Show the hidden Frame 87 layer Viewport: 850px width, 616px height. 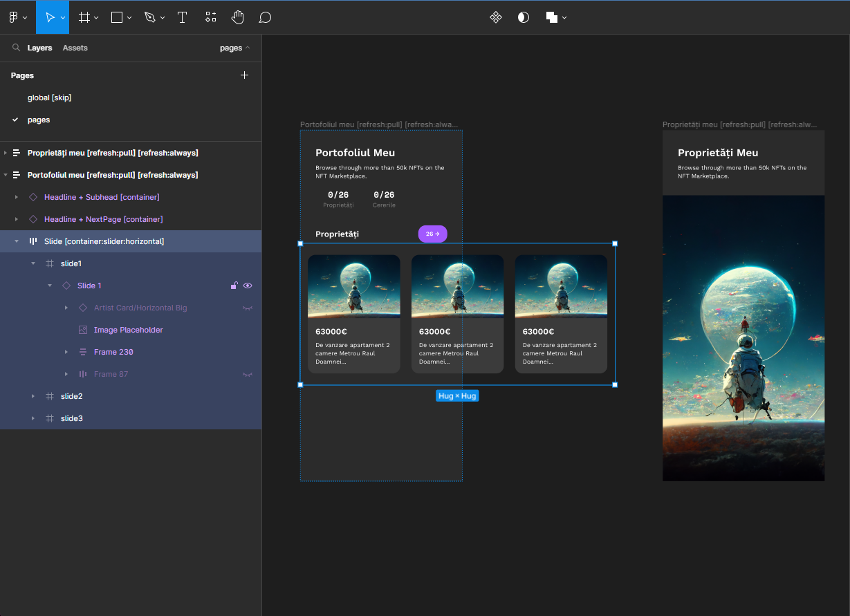tap(248, 374)
